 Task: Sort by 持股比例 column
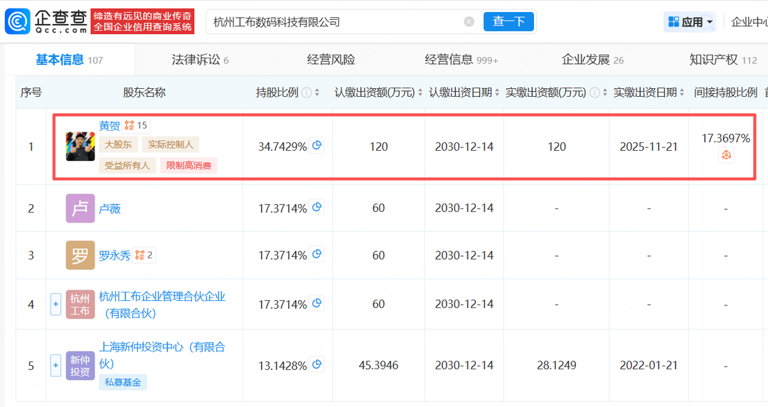coord(317,93)
